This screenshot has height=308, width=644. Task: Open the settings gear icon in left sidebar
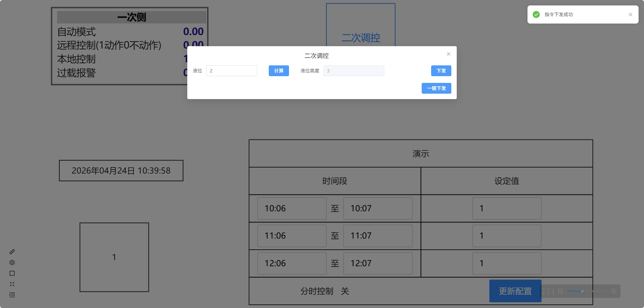(x=12, y=263)
